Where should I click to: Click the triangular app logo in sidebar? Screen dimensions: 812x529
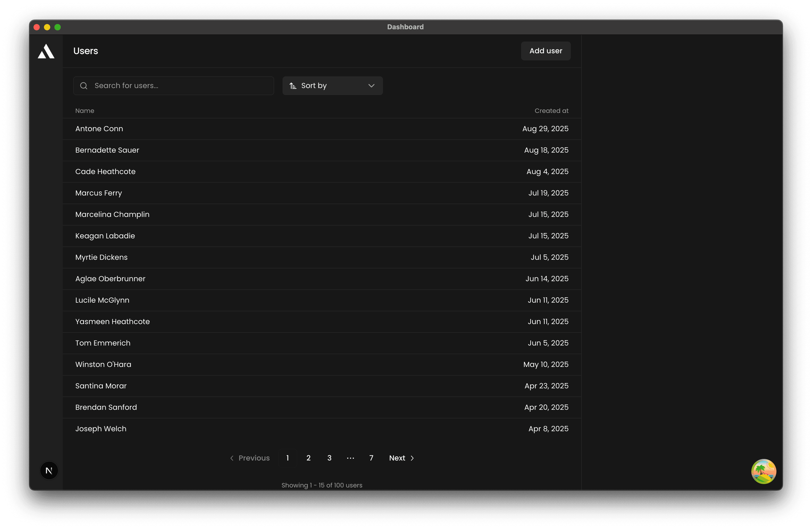coord(46,51)
